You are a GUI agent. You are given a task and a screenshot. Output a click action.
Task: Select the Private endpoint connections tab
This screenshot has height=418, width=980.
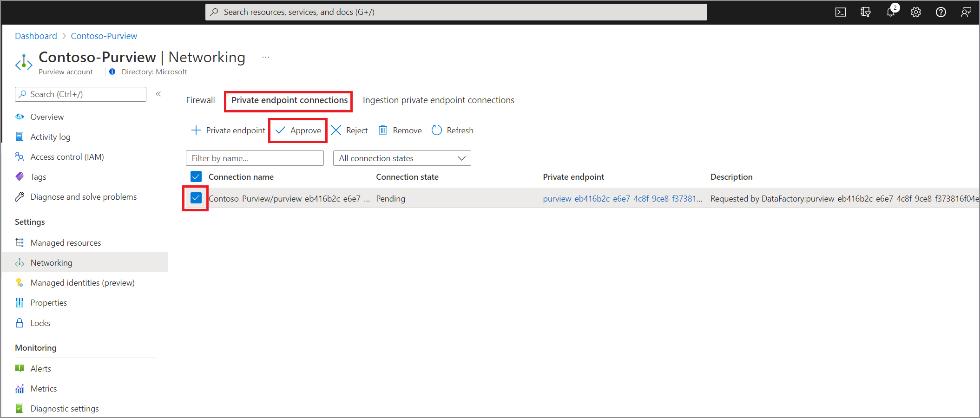click(x=289, y=100)
